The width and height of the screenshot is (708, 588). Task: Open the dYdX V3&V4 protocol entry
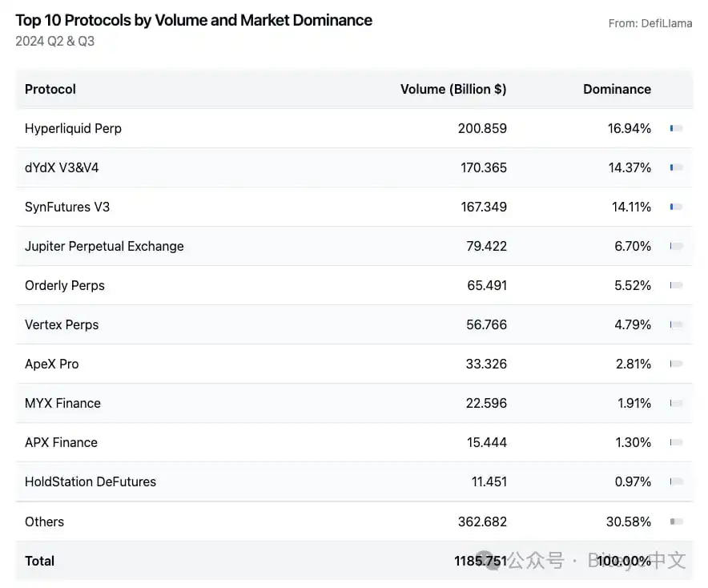pyautogui.click(x=62, y=167)
